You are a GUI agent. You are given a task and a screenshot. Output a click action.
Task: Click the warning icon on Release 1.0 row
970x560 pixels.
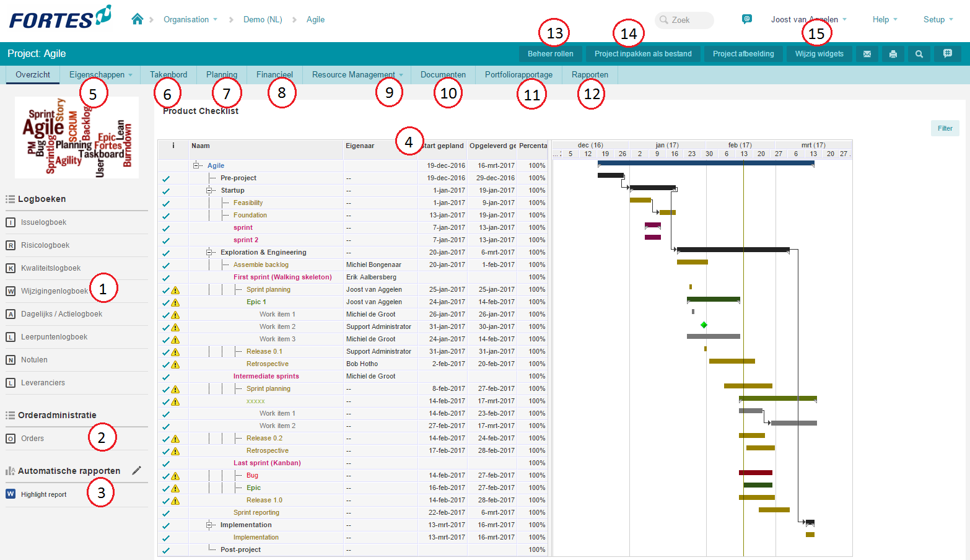(x=175, y=501)
